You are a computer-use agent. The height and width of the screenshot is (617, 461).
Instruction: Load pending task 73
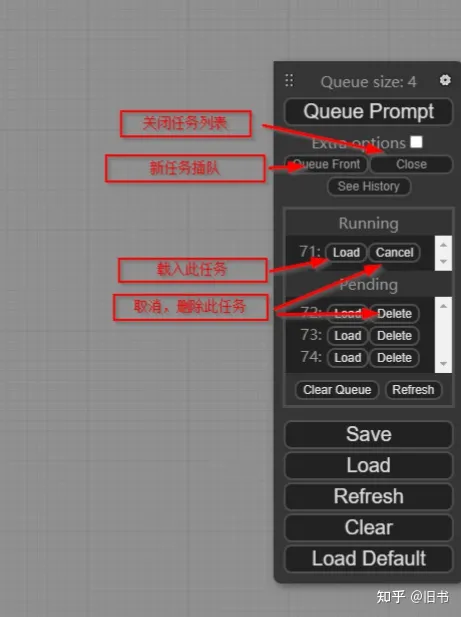pyautogui.click(x=348, y=336)
